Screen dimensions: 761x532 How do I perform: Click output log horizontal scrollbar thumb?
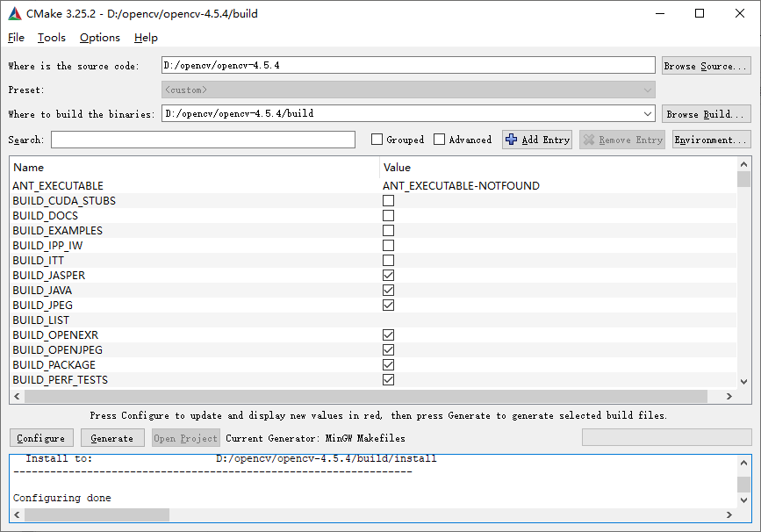tap(97, 514)
